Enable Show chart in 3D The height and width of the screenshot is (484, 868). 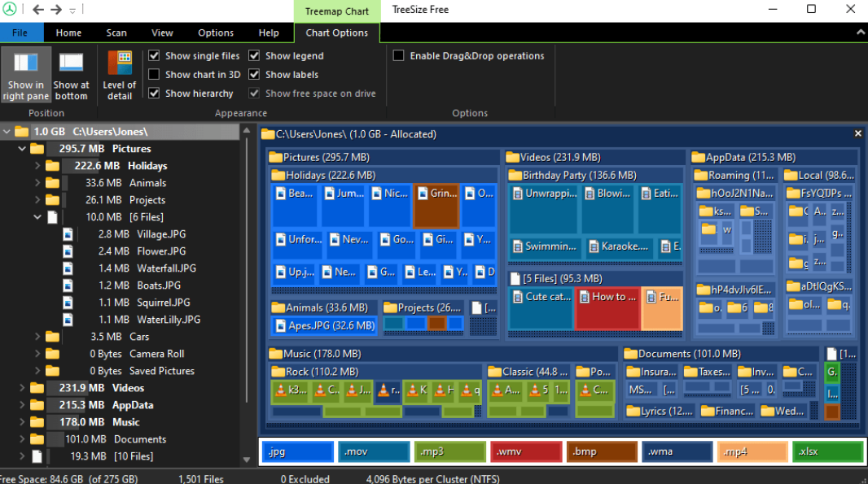(x=154, y=74)
